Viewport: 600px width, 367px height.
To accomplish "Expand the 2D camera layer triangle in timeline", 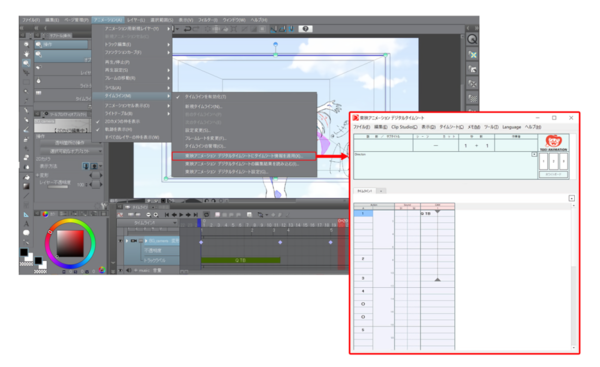I will 127,241.
